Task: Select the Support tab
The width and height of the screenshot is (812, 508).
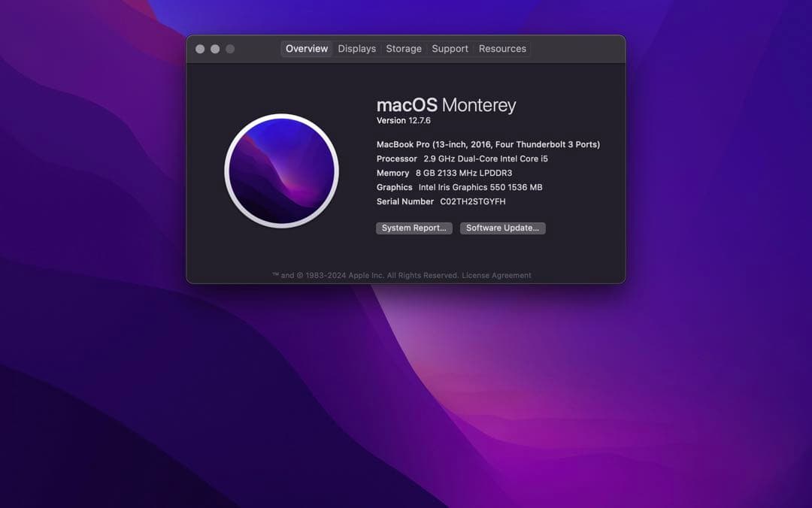Action: pos(450,48)
